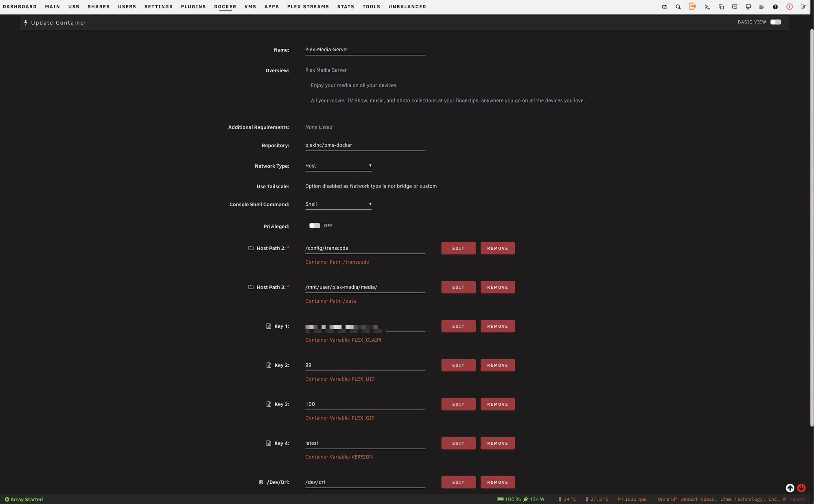Click the Repository input field
Screen dimensions: 814x504
tap(365, 145)
